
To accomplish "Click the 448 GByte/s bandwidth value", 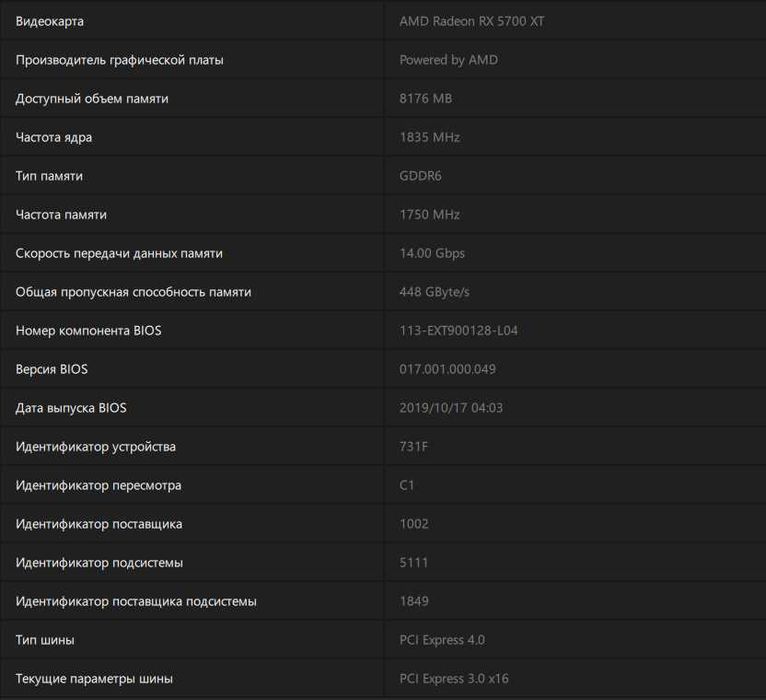I will tap(434, 292).
